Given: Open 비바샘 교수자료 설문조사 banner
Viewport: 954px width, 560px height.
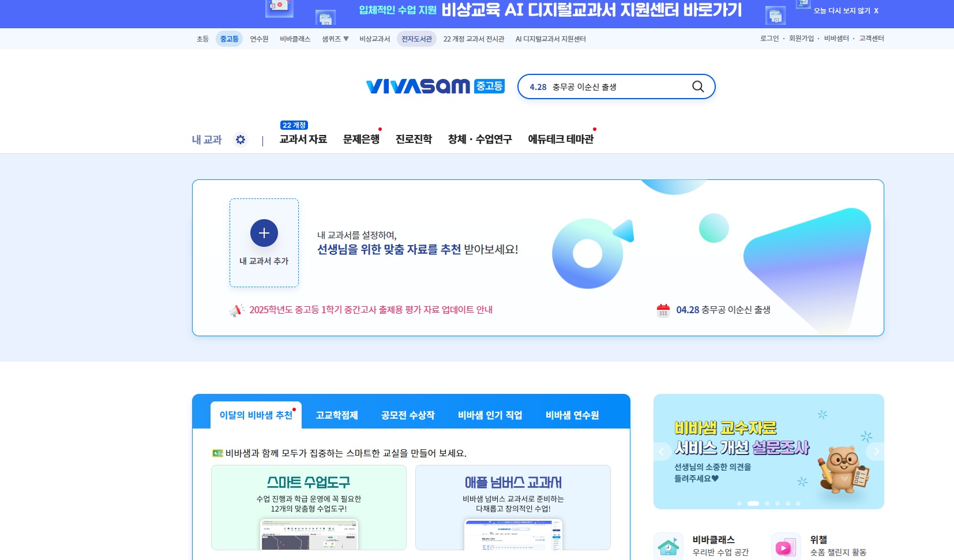Looking at the screenshot, I should (x=768, y=452).
